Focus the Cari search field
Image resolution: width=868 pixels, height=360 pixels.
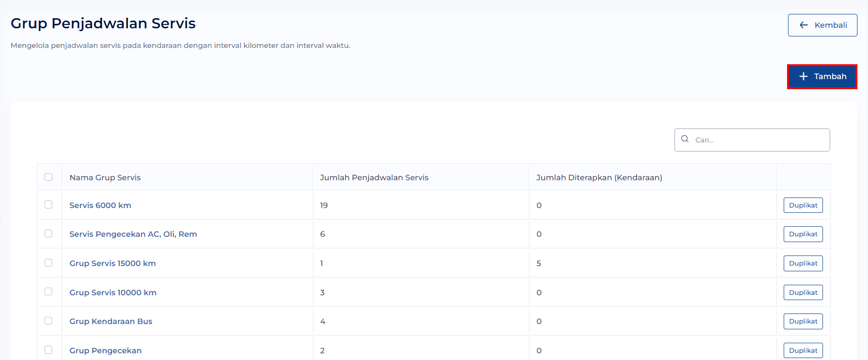[752, 140]
